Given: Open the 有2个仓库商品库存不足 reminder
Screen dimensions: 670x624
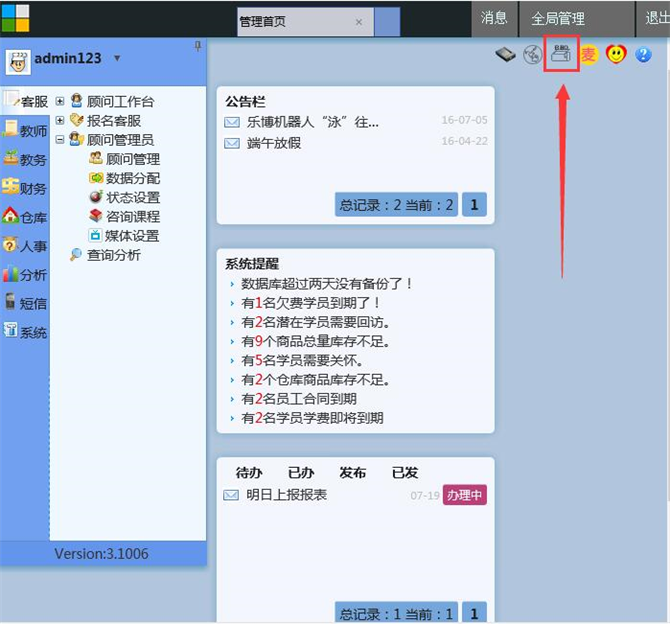Looking at the screenshot, I should [x=316, y=380].
